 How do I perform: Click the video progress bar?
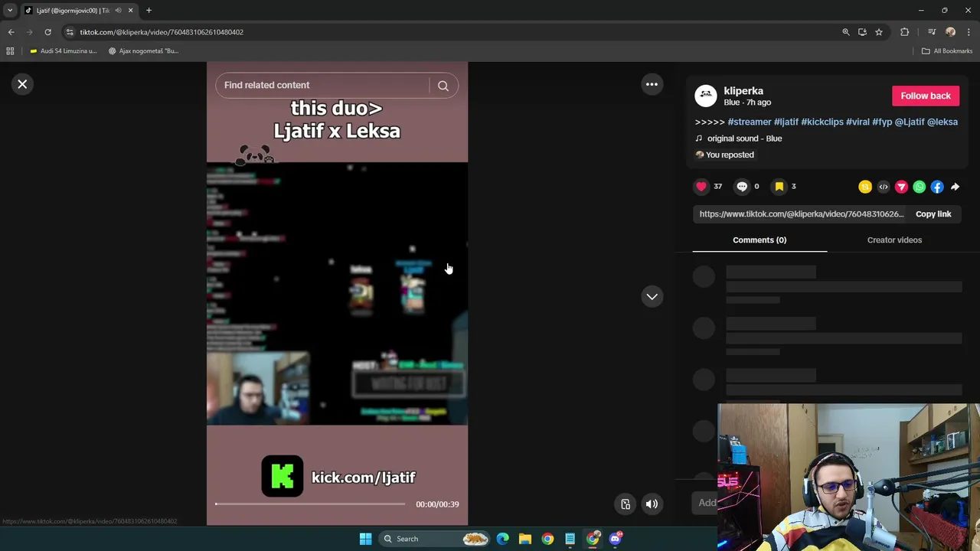coord(310,504)
